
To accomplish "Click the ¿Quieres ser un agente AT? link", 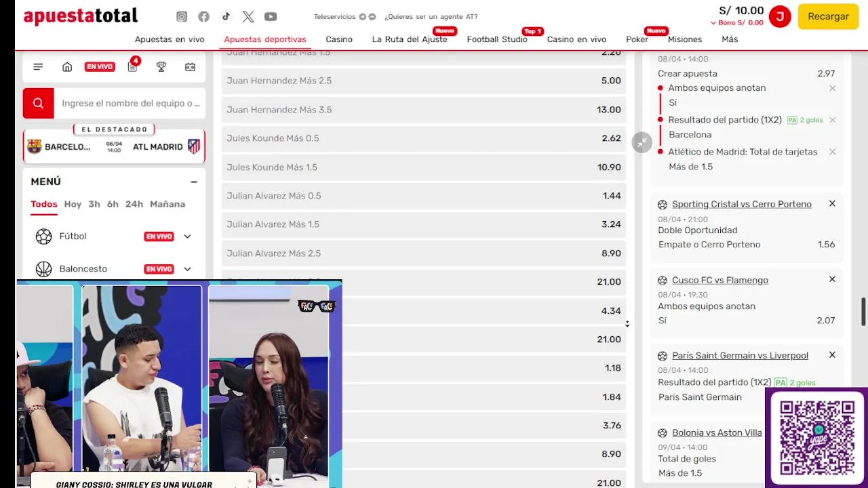I will point(431,16).
